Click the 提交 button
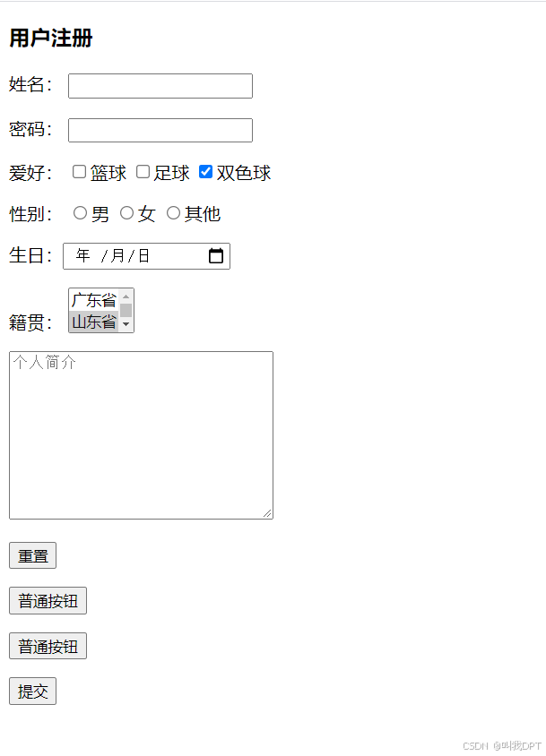Screen dimensions: 546x756 point(33,692)
